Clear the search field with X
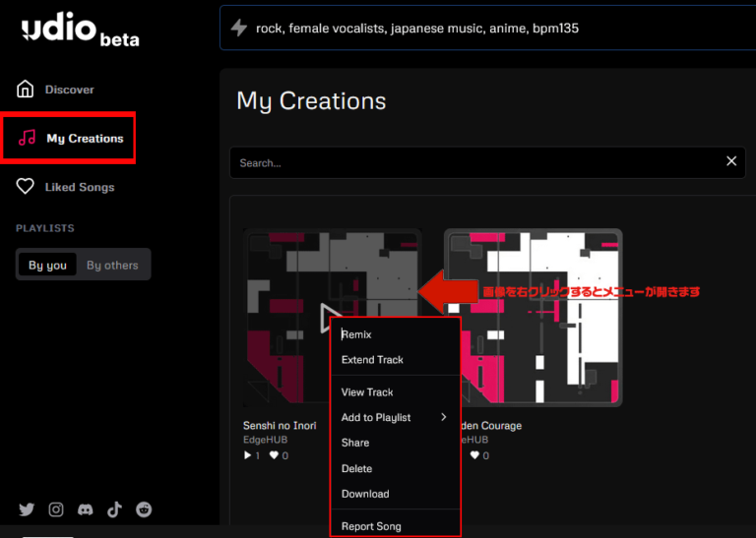This screenshot has height=538, width=756. point(731,161)
